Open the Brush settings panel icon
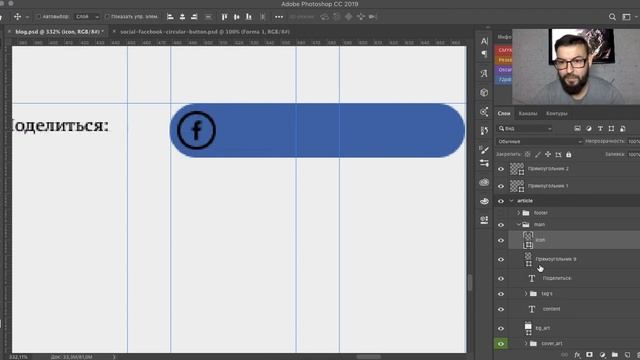640x360 pixels. (x=484, y=150)
